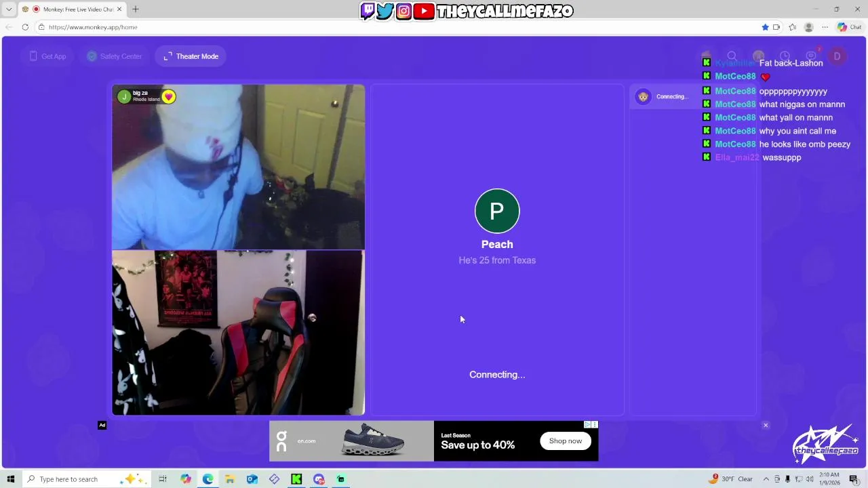This screenshot has height=488, width=868.
Task: Click the black Ad label badge
Action: [102, 426]
